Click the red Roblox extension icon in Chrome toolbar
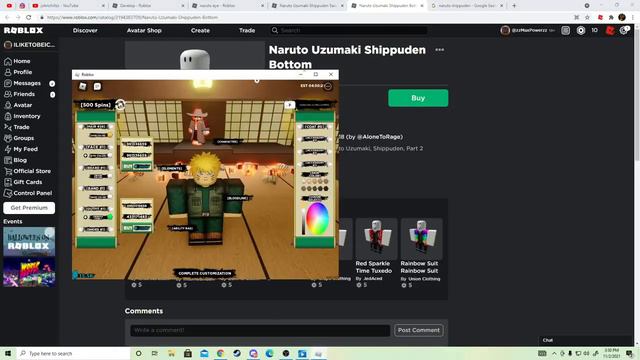Screen dimensions: 640x360 (x=600, y=17)
